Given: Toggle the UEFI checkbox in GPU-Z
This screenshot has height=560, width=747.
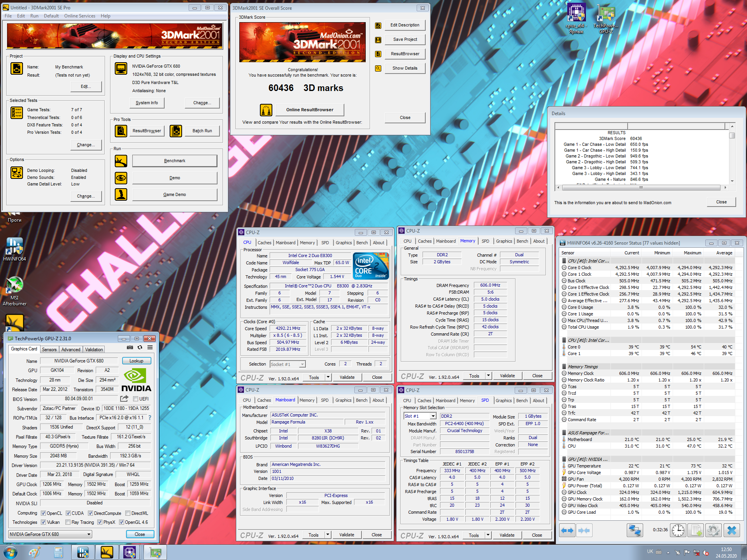Looking at the screenshot, I should 135,399.
